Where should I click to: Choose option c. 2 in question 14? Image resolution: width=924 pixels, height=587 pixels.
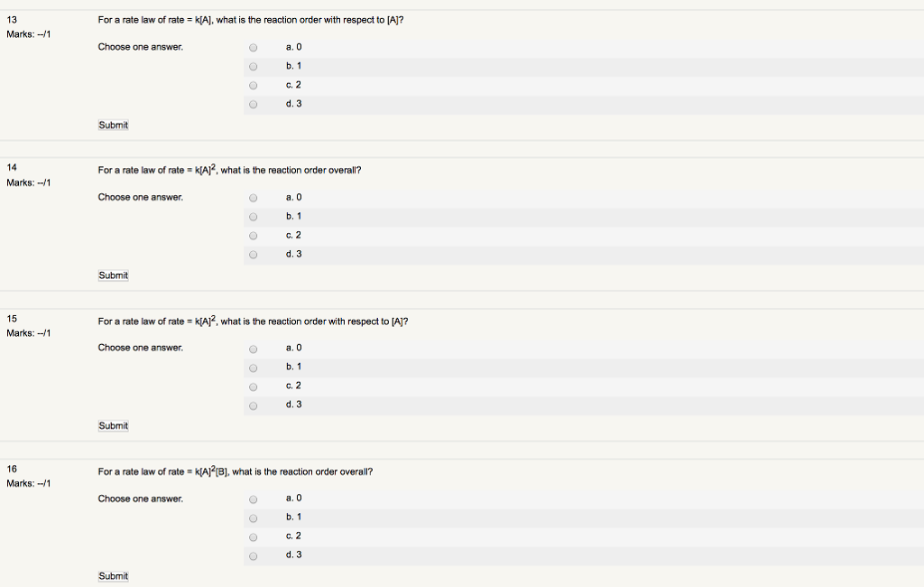coord(253,235)
